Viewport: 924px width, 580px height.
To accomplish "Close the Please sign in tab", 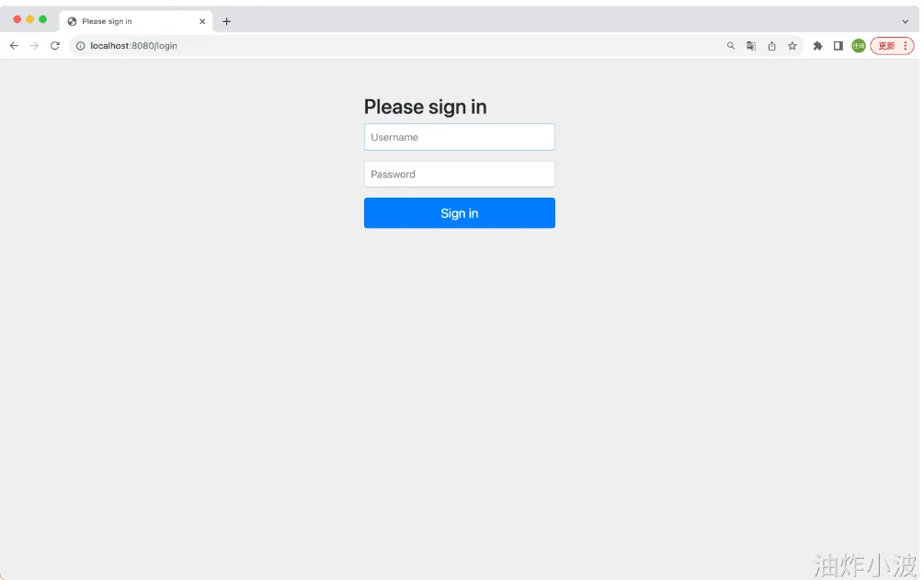I will coord(202,22).
